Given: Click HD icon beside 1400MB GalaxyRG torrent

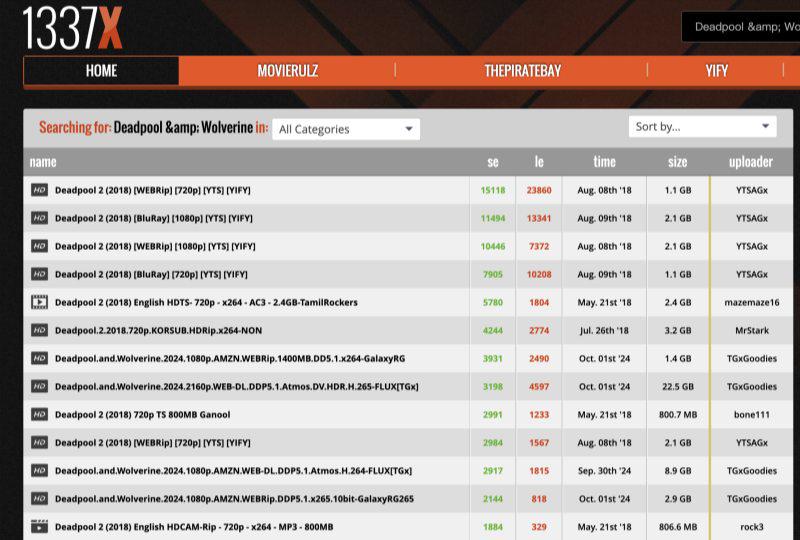Looking at the screenshot, I should 39,358.
